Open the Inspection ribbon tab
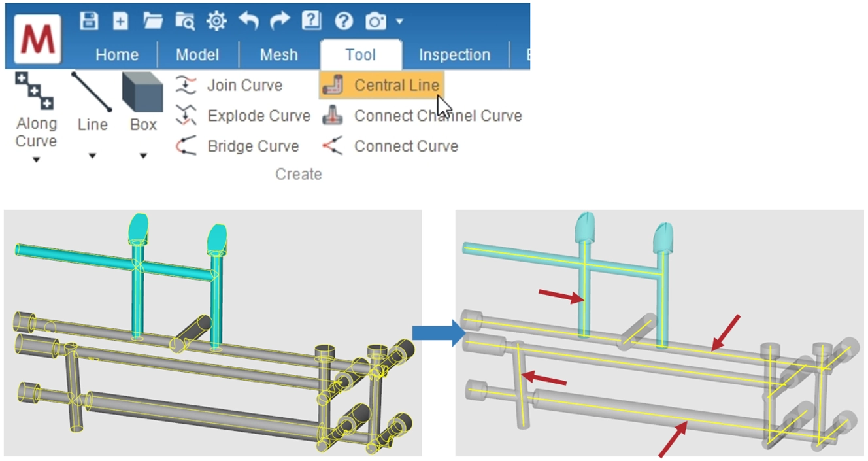The width and height of the screenshot is (868, 461). [x=454, y=55]
